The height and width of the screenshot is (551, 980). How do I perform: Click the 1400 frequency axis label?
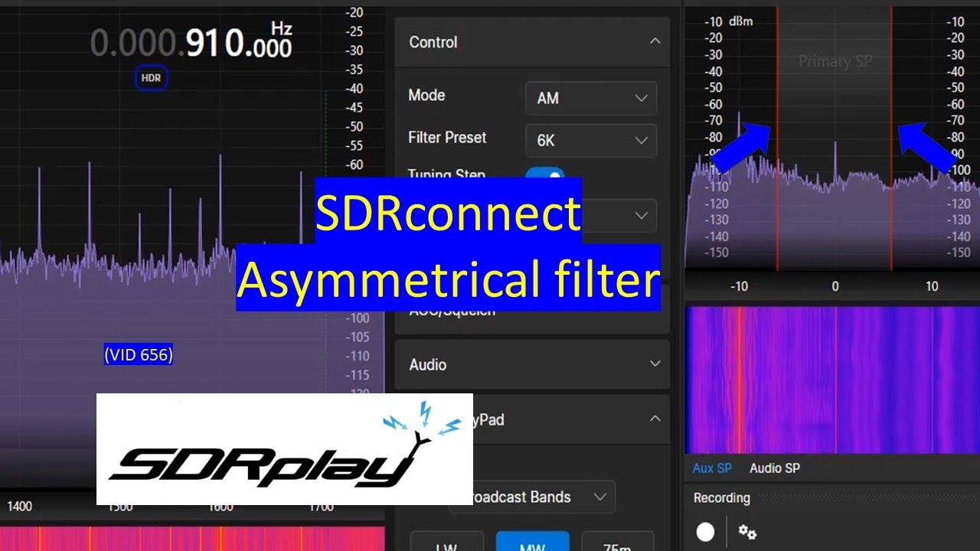[19, 507]
